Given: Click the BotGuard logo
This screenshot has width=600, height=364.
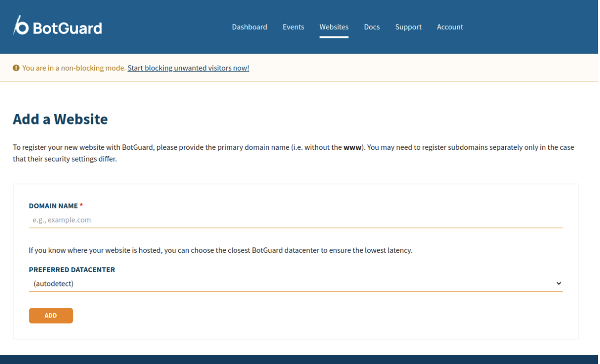Looking at the screenshot, I should pos(57,25).
